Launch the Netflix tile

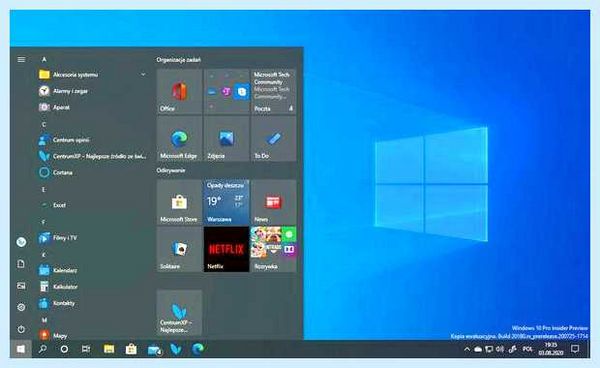227,249
